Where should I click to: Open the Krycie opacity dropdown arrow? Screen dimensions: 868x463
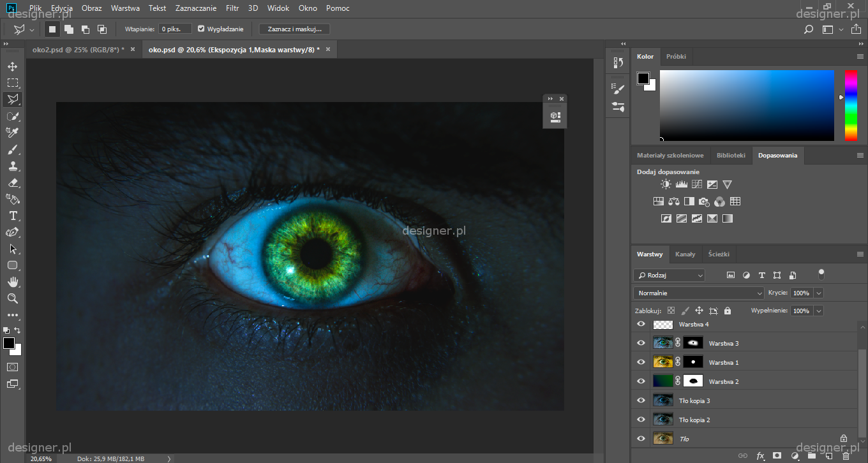click(818, 293)
